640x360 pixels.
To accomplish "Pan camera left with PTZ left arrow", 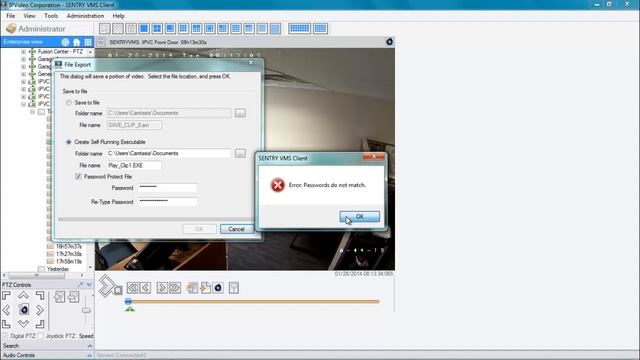I will 6,310.
